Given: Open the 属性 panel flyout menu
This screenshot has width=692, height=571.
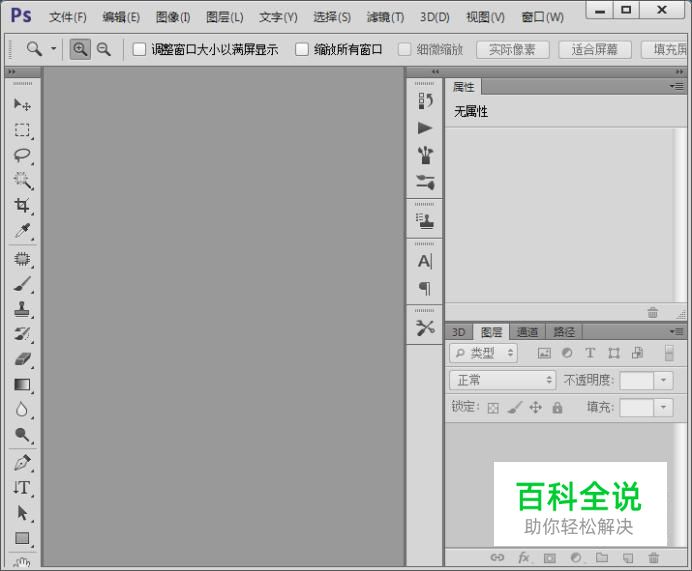Looking at the screenshot, I should pos(677,86).
